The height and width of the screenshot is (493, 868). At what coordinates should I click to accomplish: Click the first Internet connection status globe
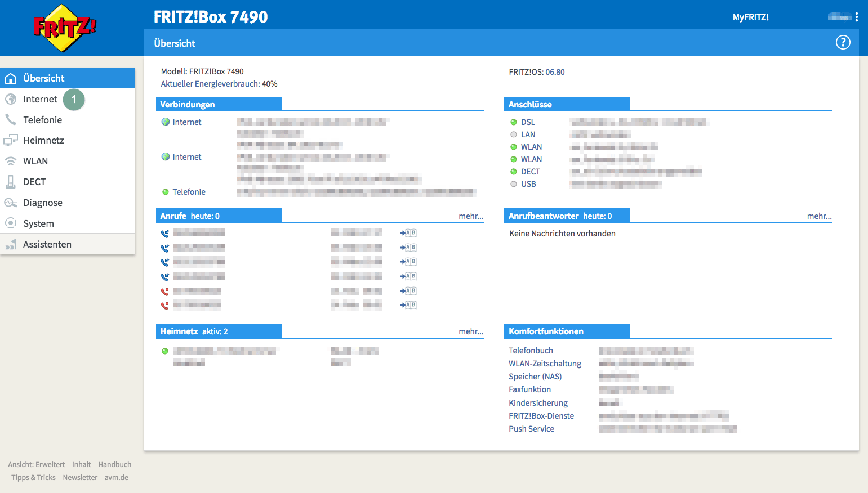[x=166, y=122]
